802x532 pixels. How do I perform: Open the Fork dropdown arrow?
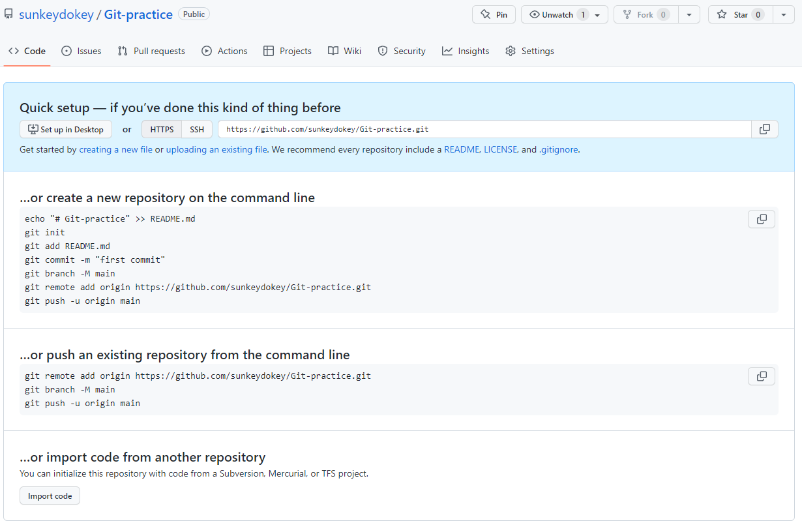(x=689, y=14)
